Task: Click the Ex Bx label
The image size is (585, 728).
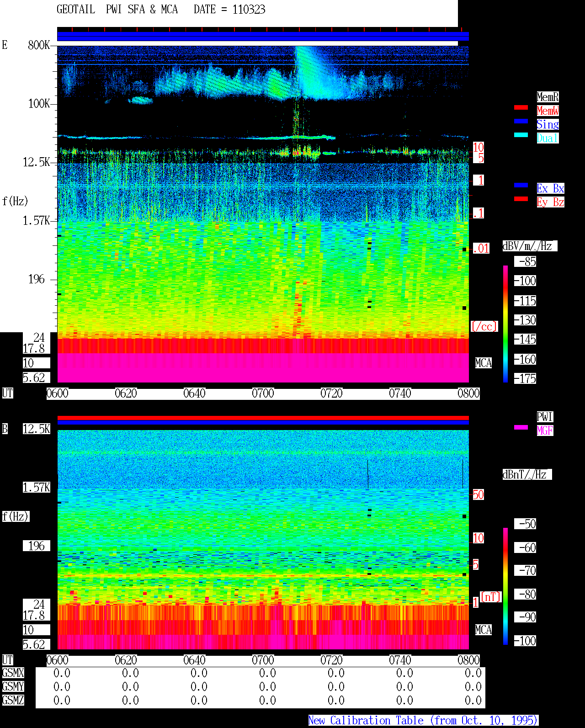Action: pos(550,188)
